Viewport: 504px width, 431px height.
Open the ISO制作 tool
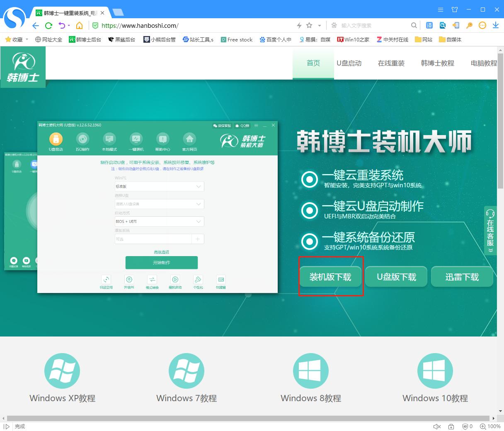tap(82, 140)
